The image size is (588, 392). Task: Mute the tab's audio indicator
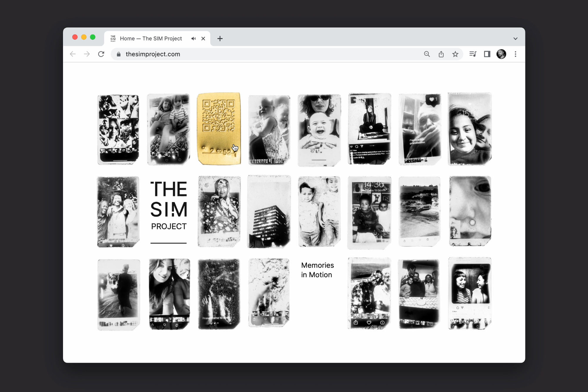click(193, 39)
